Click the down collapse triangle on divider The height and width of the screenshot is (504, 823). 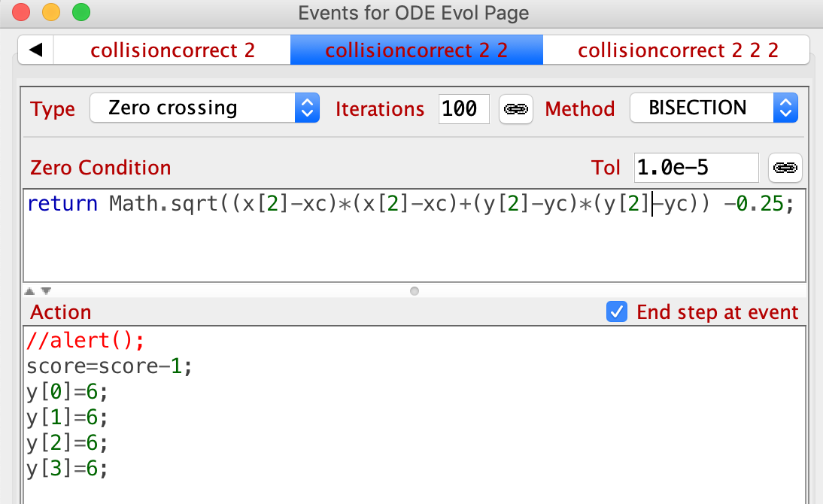tap(46, 291)
